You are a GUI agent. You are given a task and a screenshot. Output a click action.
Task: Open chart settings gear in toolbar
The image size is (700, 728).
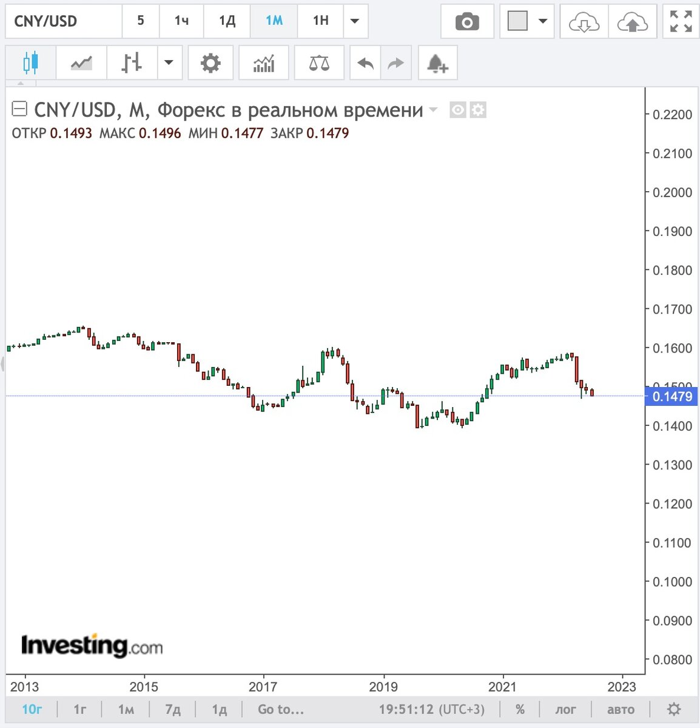(210, 62)
